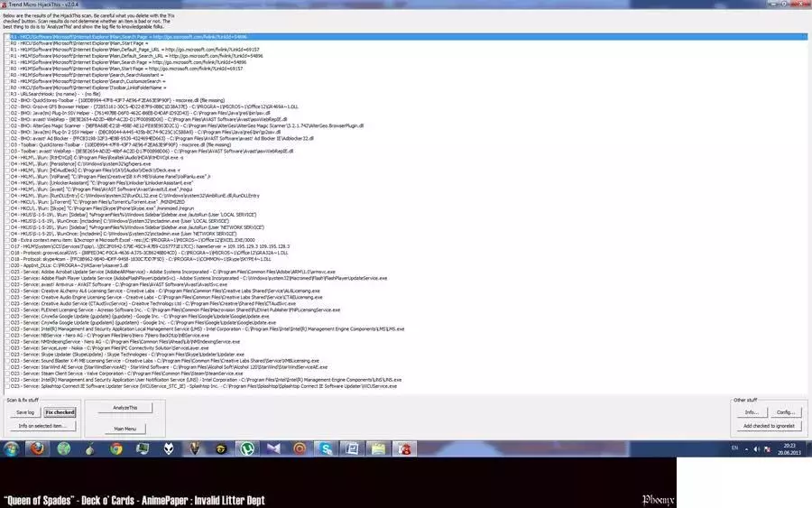Check the O20 AppInit_DLLs entry box
Viewport: 812px width, 508px height.
coord(7,265)
